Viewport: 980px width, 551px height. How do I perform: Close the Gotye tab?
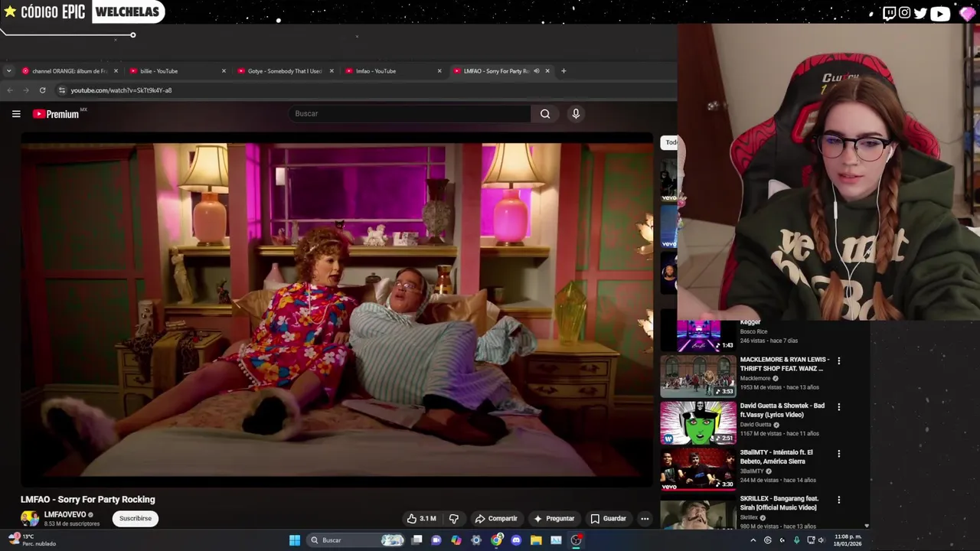(x=332, y=71)
